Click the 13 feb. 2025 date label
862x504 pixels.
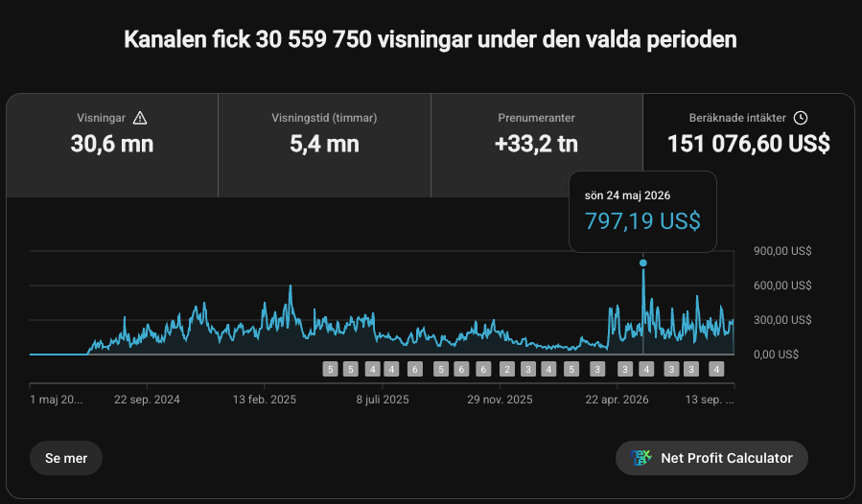point(265,400)
